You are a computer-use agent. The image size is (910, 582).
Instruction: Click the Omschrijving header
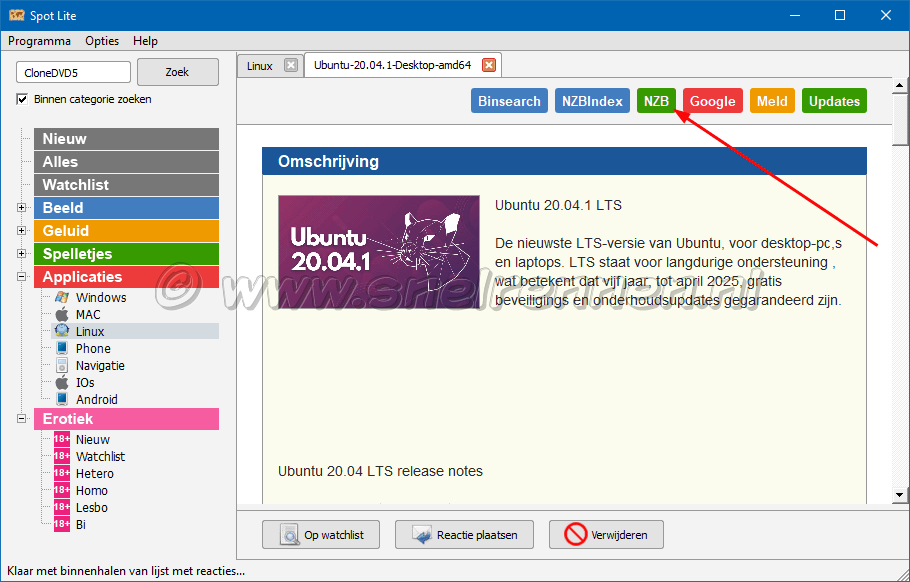[564, 161]
